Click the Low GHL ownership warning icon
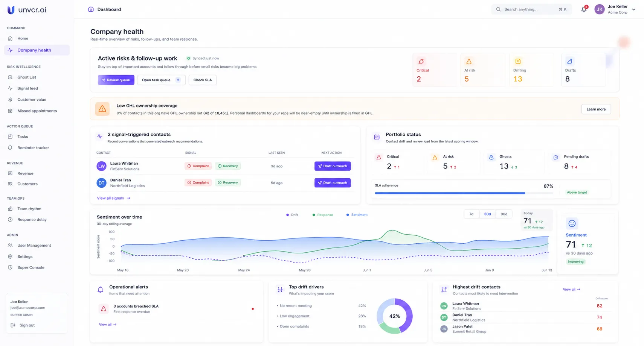 tap(102, 109)
